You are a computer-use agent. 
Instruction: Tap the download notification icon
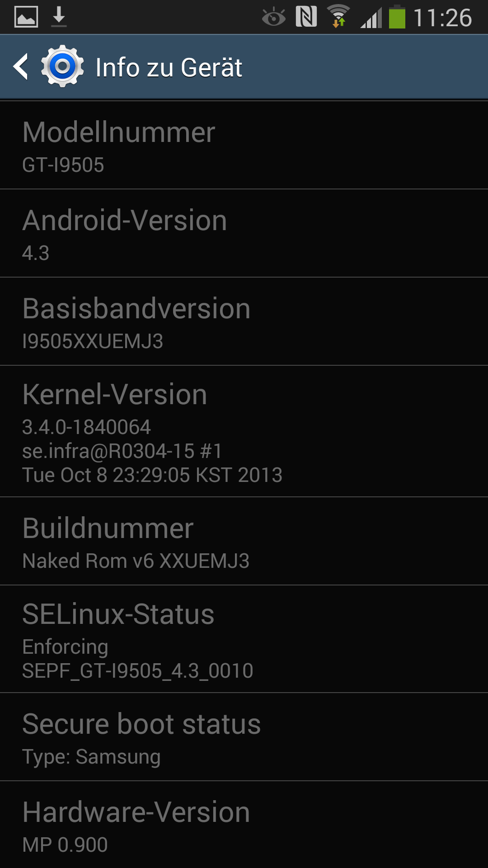[59, 17]
